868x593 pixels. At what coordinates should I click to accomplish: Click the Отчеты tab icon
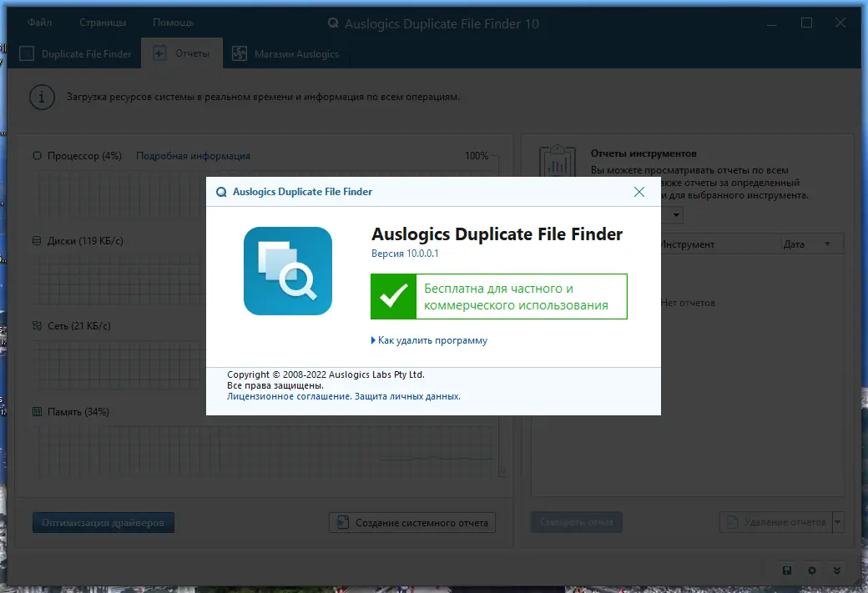[x=159, y=53]
